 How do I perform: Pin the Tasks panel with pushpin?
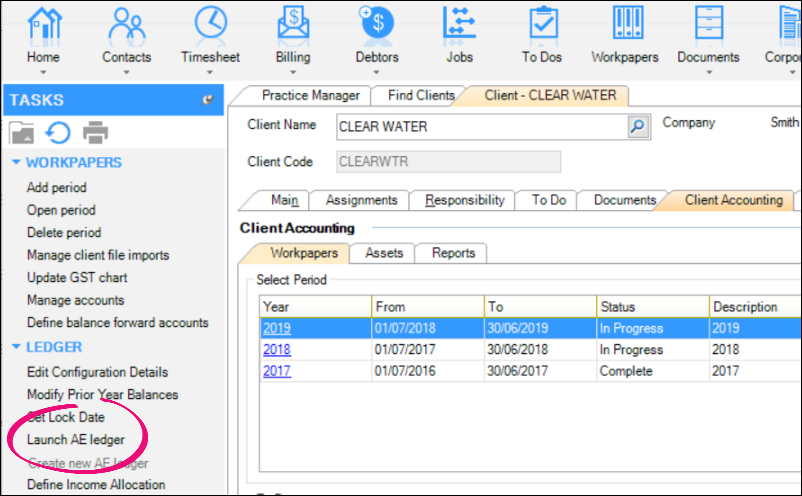pos(208,100)
